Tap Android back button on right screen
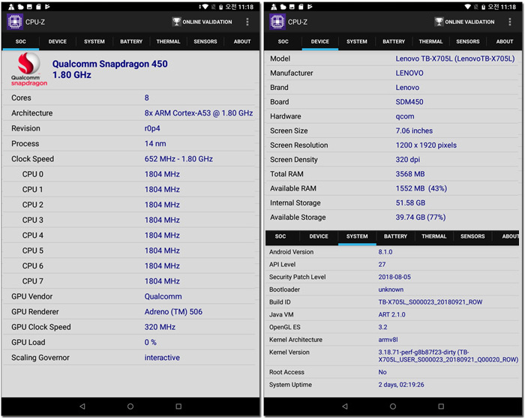This screenshot has width=525, height=420. [x=345, y=406]
